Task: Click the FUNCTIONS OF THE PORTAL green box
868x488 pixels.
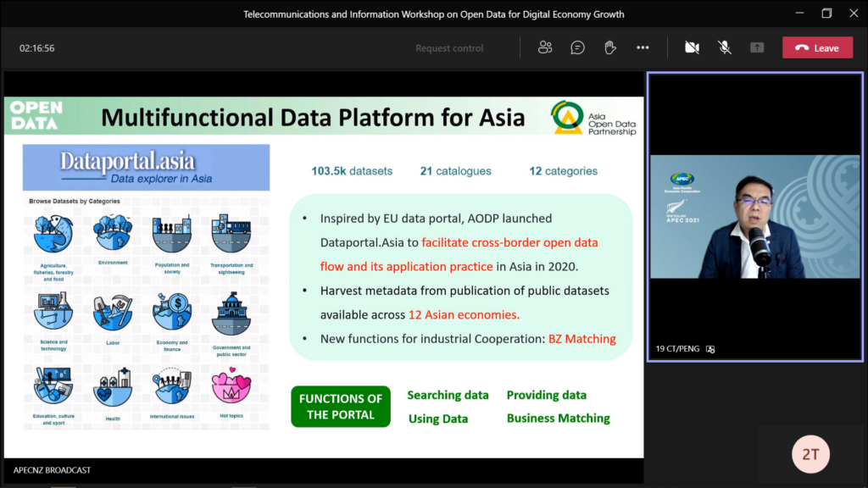Action: pyautogui.click(x=341, y=407)
